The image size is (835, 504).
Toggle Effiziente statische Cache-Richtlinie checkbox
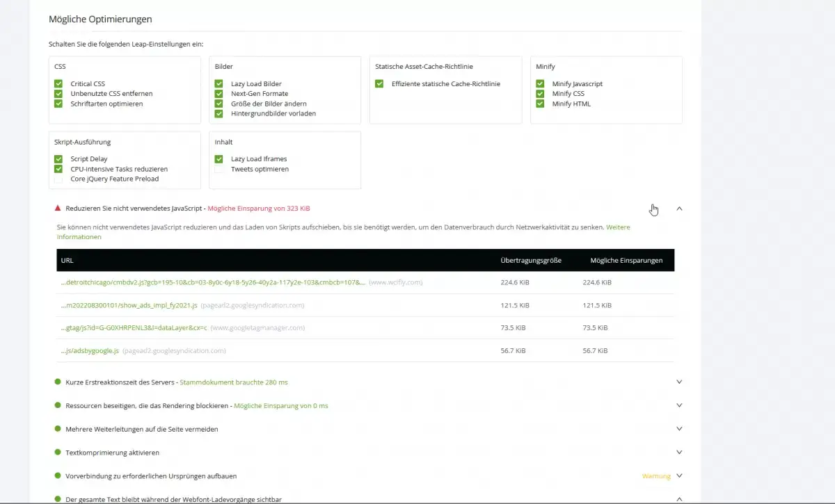(379, 84)
